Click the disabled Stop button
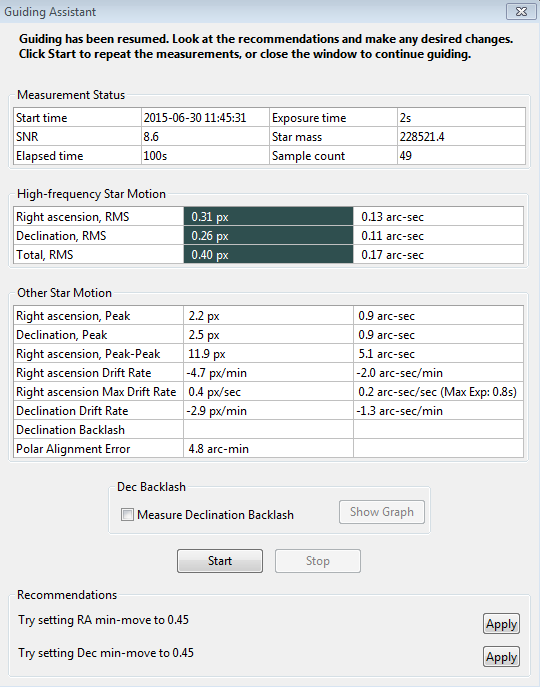Viewport: 540px width, 687px height. tap(318, 561)
